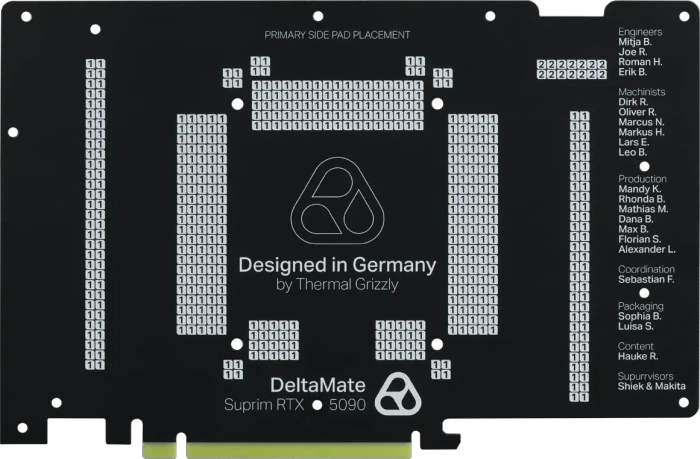This screenshot has width=700, height=459.
Task: Click the name 'Markus H.'
Action: [641, 132]
